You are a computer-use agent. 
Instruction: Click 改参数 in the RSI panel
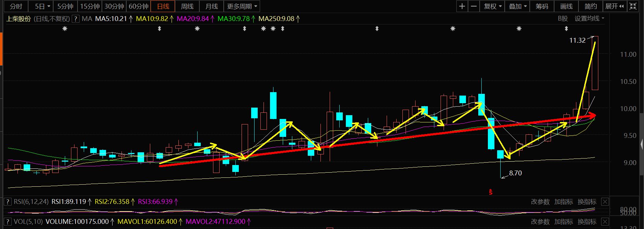point(540,202)
